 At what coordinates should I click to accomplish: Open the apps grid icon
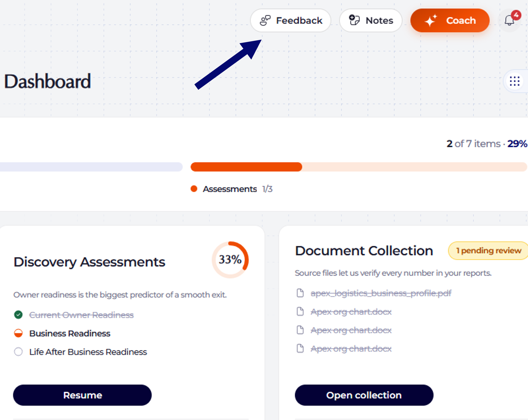[515, 81]
